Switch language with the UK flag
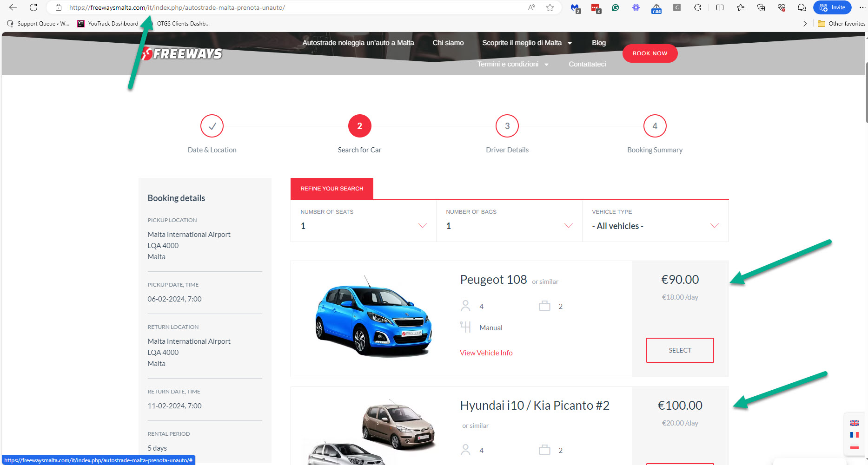 point(855,423)
